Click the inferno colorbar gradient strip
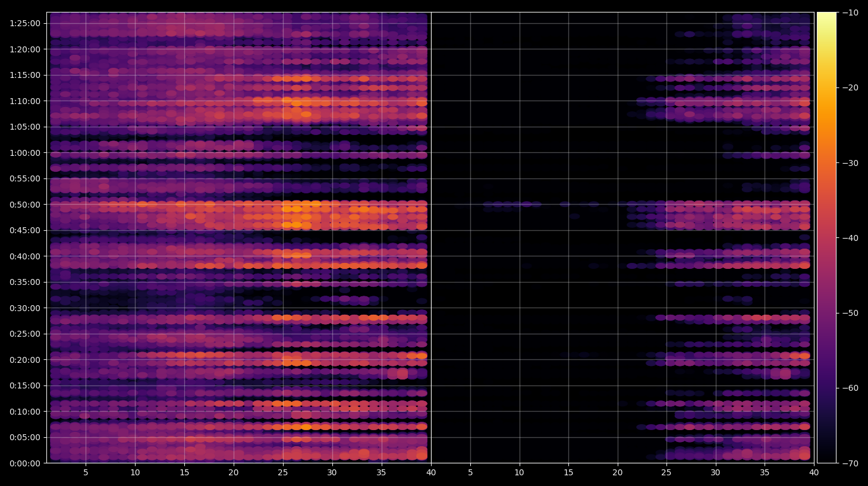The width and height of the screenshot is (868, 486). pyautogui.click(x=826, y=237)
